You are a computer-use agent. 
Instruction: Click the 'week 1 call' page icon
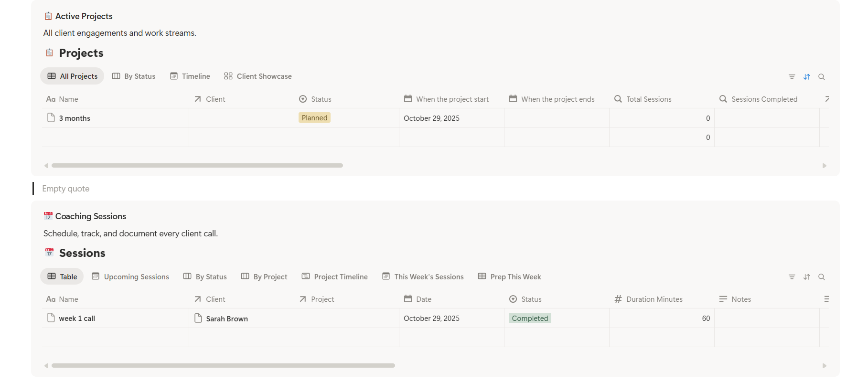coord(51,318)
